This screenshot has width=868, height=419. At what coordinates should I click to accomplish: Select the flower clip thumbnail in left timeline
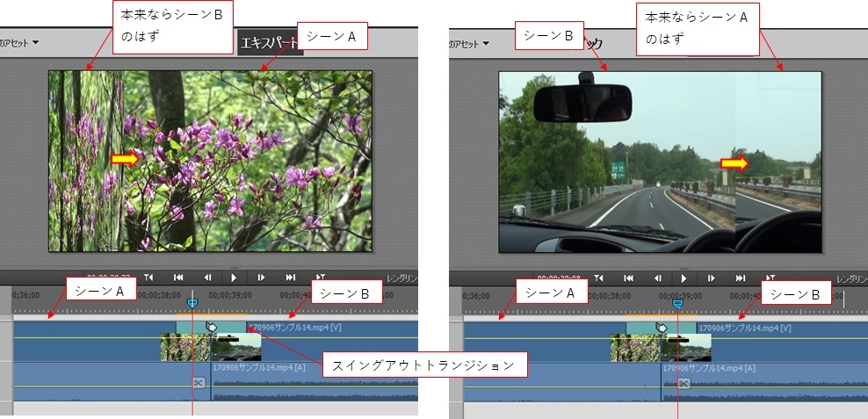coord(184,347)
